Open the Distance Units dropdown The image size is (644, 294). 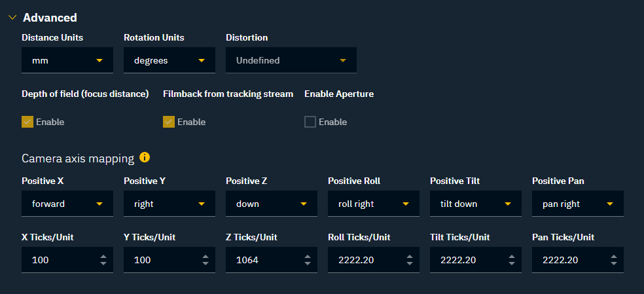[67, 60]
